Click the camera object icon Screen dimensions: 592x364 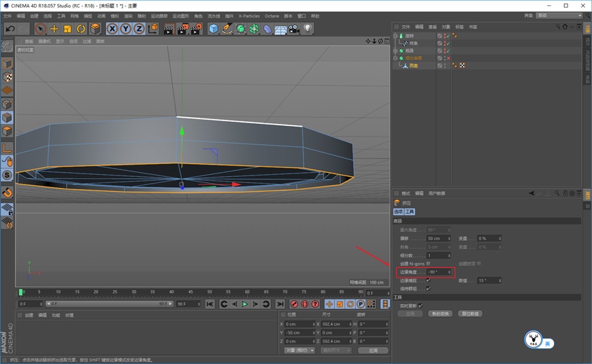pyautogui.click(x=294, y=29)
